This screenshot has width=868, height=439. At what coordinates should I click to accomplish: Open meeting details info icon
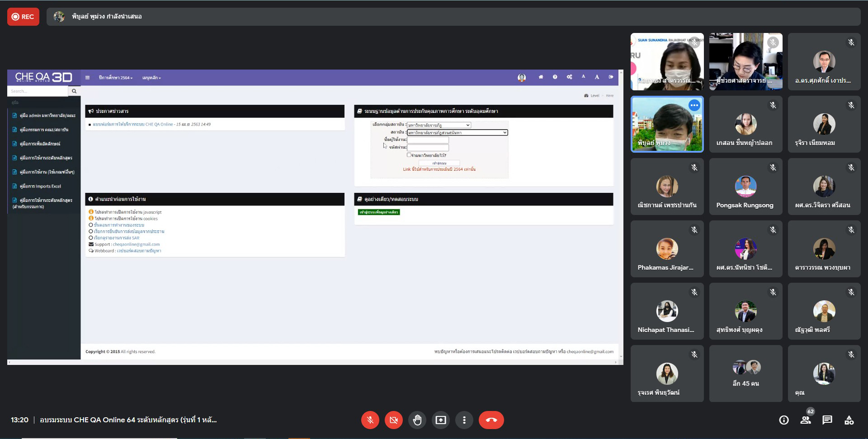click(784, 420)
